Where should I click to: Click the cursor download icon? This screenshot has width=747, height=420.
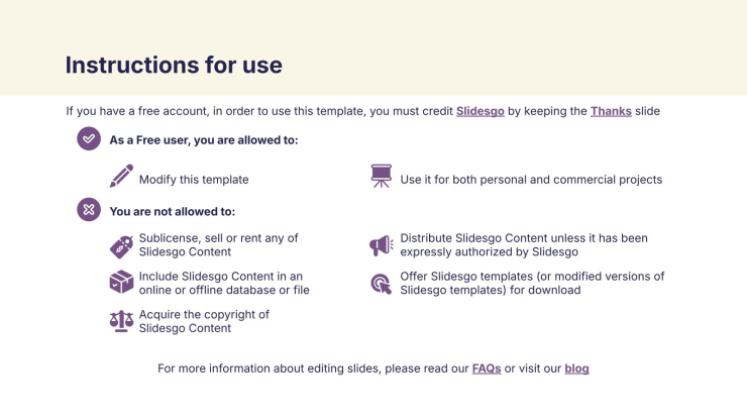tap(381, 284)
